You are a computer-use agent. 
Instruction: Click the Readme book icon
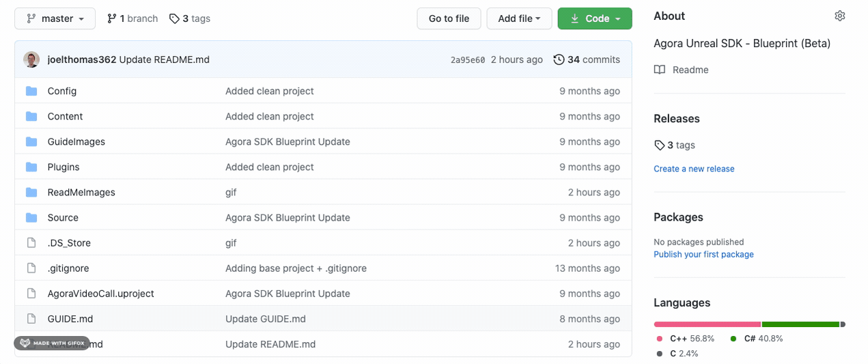659,70
